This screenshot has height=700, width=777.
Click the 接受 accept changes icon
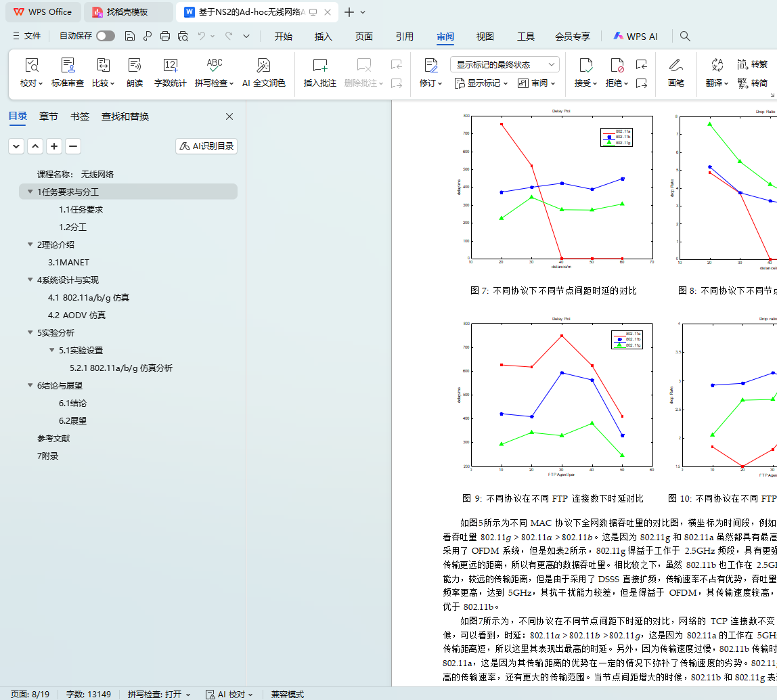[x=585, y=66]
